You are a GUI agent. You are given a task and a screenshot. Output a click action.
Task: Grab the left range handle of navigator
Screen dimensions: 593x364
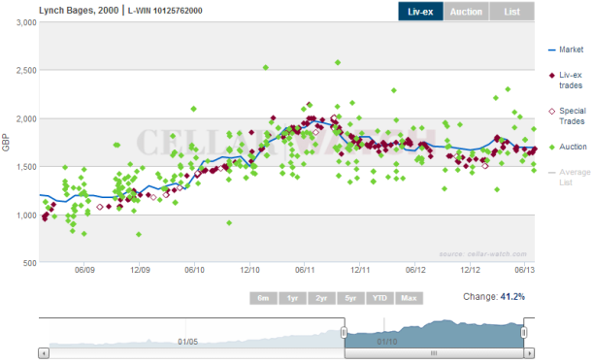pyautogui.click(x=344, y=333)
